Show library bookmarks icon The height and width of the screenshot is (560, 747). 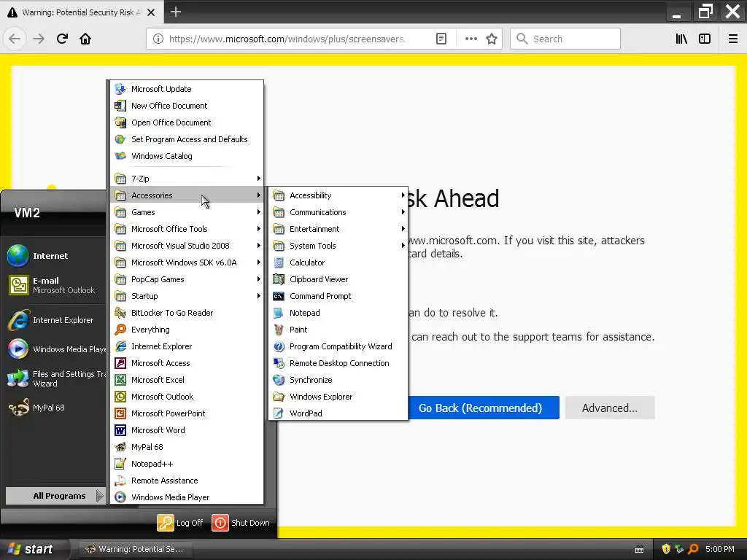click(681, 39)
